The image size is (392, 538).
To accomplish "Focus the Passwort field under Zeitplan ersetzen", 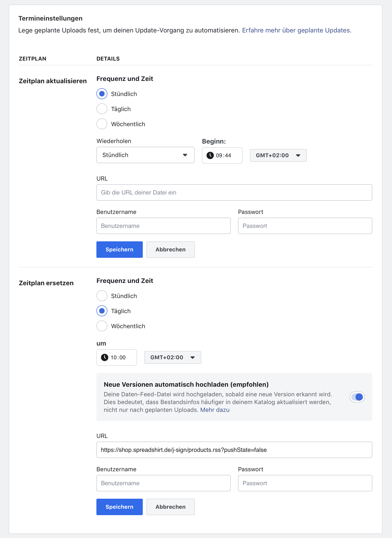I will (305, 483).
